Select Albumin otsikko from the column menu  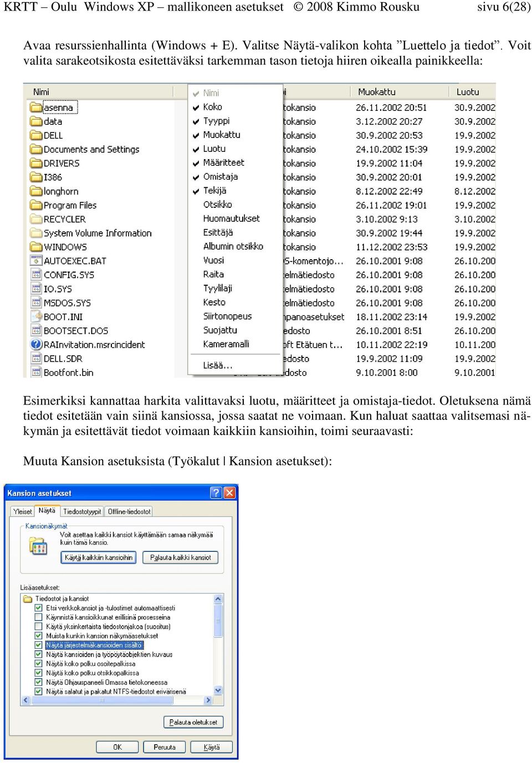[x=236, y=246]
